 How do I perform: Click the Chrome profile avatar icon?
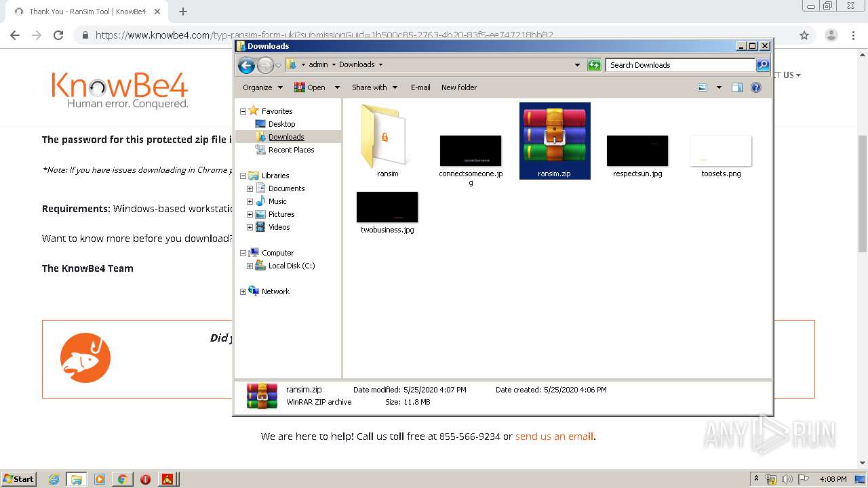point(831,35)
